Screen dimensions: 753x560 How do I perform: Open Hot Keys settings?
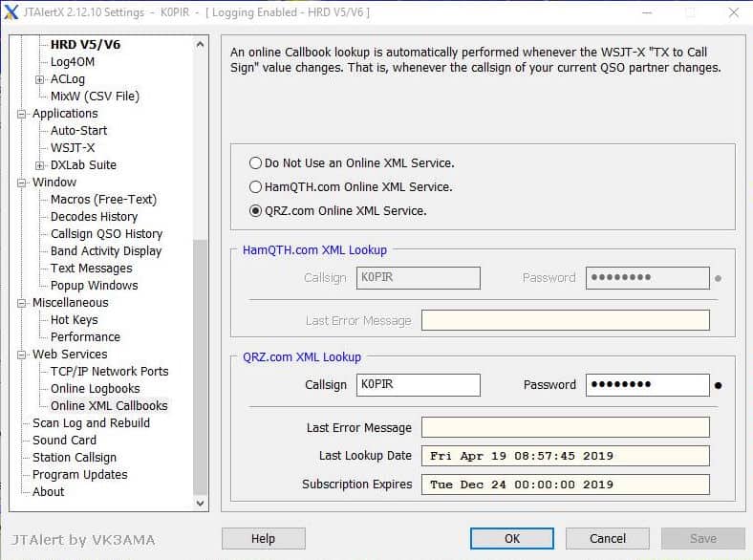(75, 320)
